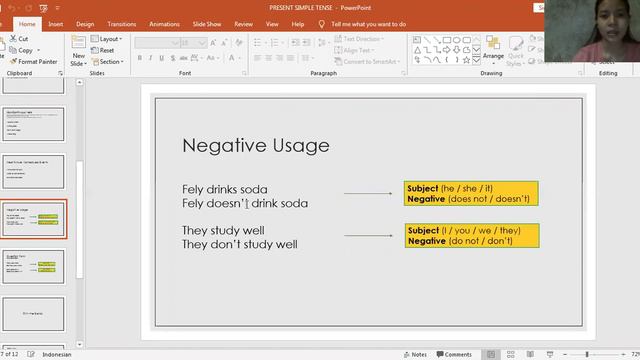Click the New Slide icon
This screenshot has width=640, height=360.
tap(78, 42)
